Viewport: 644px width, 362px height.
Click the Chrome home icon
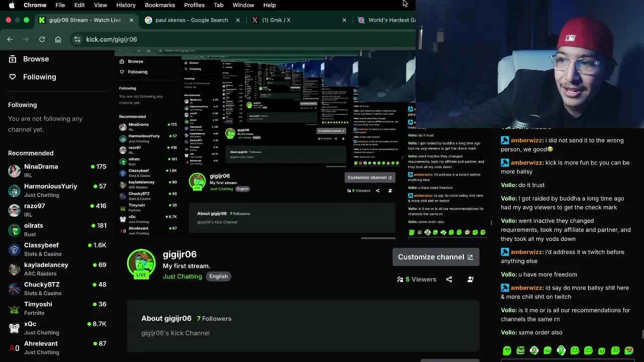point(58,39)
